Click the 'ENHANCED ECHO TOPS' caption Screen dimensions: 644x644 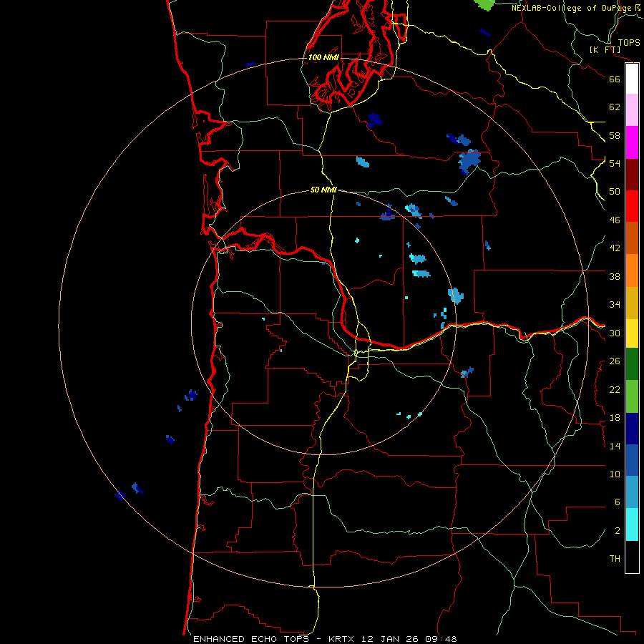(250, 639)
